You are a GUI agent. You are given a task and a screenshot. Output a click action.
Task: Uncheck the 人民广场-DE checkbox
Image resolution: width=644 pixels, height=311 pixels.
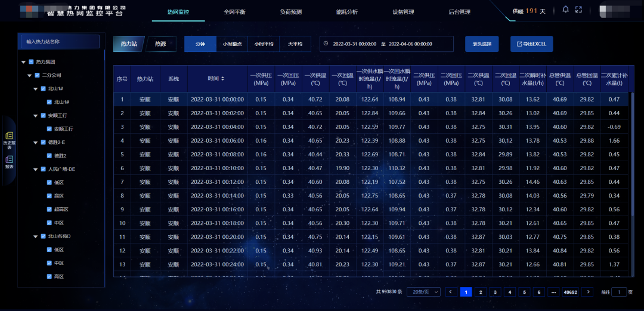tap(43, 169)
